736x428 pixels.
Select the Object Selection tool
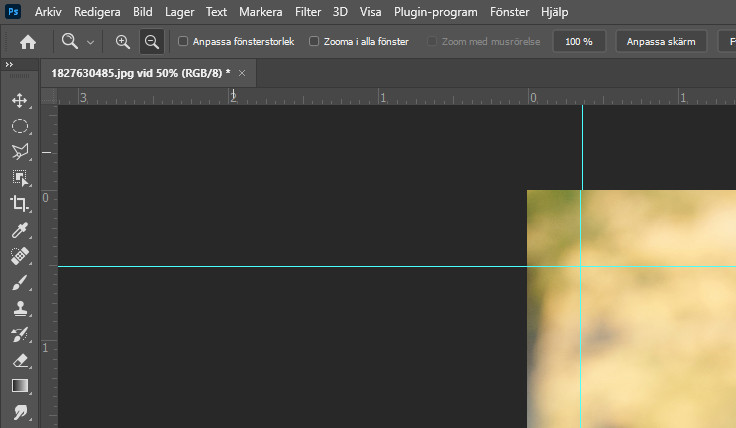(x=20, y=178)
